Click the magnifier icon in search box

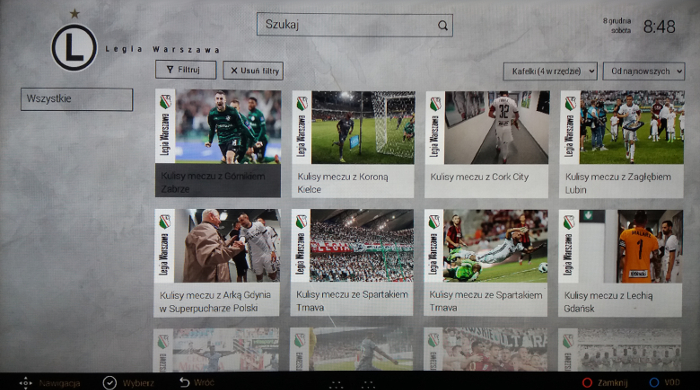coord(442,25)
